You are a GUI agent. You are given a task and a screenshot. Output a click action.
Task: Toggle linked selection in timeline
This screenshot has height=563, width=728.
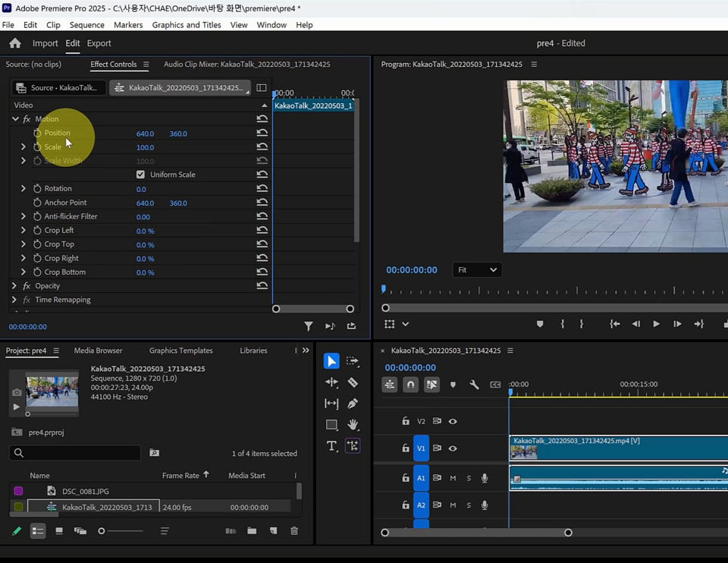pos(431,385)
